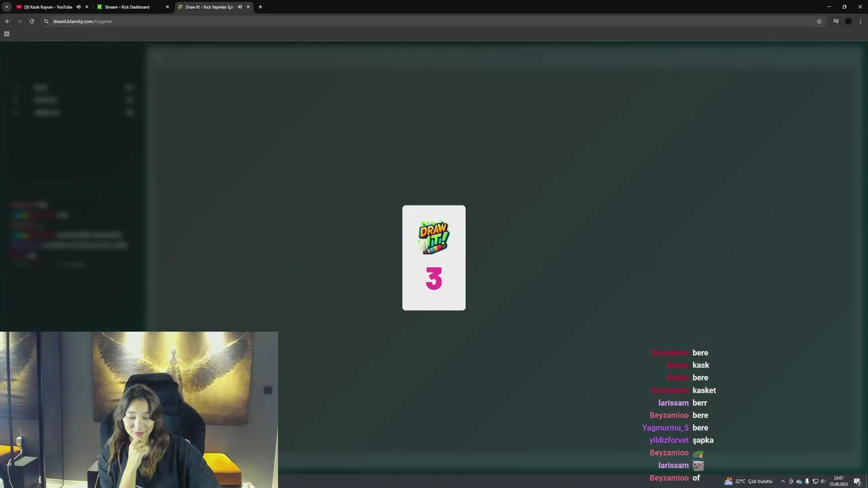Open the weather widget showing 22°C

[x=749, y=481]
